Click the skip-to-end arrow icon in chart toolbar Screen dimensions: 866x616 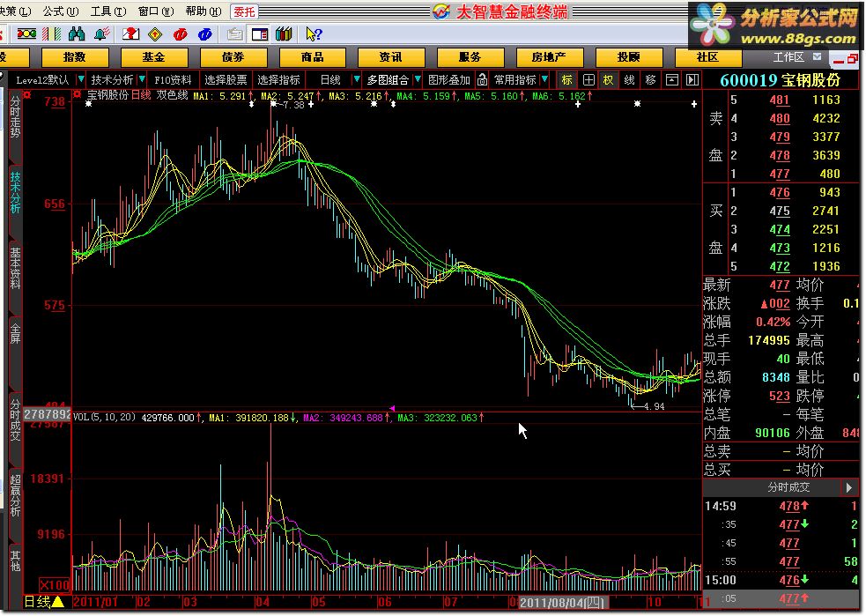(692, 79)
